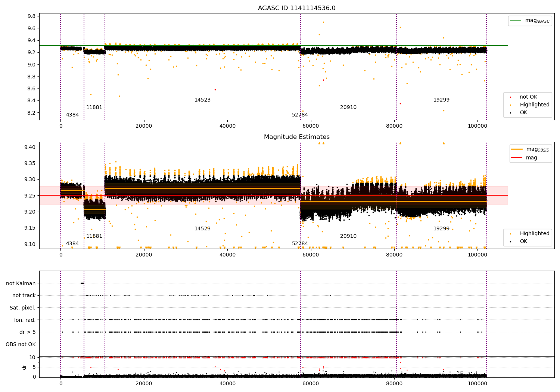Click obsid label 19299 in AGASC ID plot
Screen dimensions: 560x392
(441, 100)
